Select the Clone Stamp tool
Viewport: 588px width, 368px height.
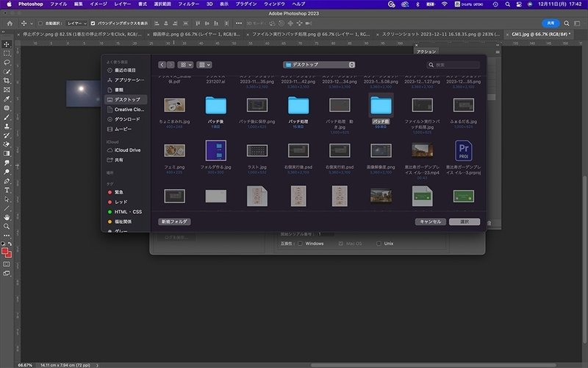(x=7, y=126)
